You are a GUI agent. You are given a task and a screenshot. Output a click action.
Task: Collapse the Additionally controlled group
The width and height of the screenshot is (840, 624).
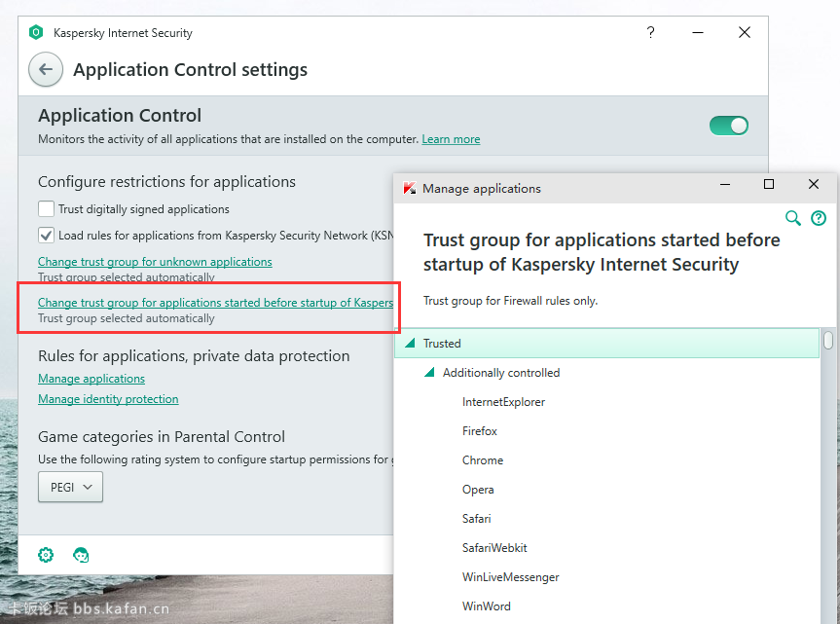click(x=429, y=372)
